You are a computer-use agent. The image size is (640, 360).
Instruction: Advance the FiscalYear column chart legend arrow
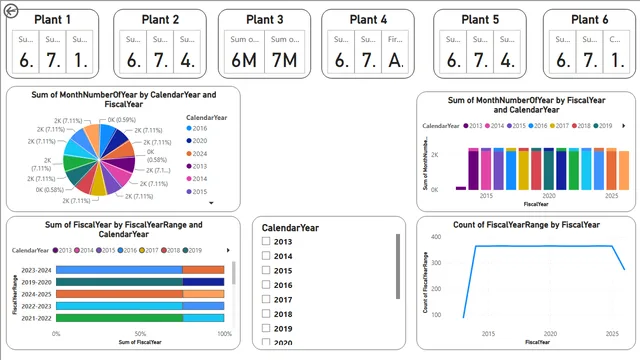(x=624, y=126)
